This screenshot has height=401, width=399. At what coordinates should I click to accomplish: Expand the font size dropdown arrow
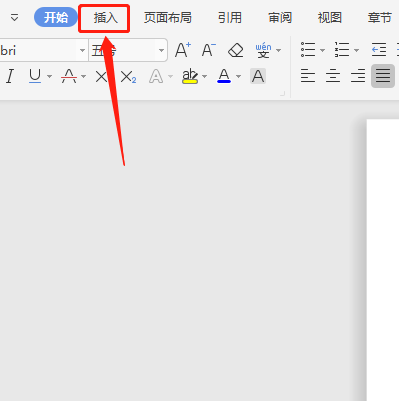pos(161,51)
